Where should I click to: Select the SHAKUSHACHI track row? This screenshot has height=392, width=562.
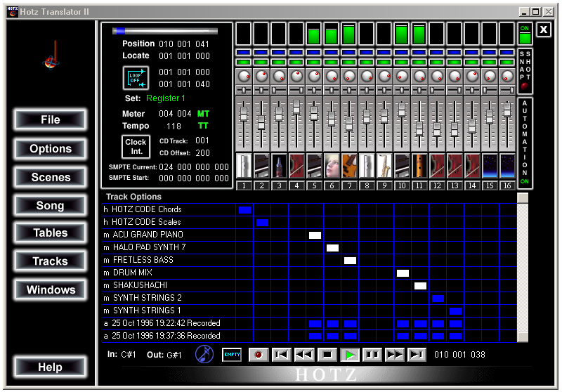(169, 285)
